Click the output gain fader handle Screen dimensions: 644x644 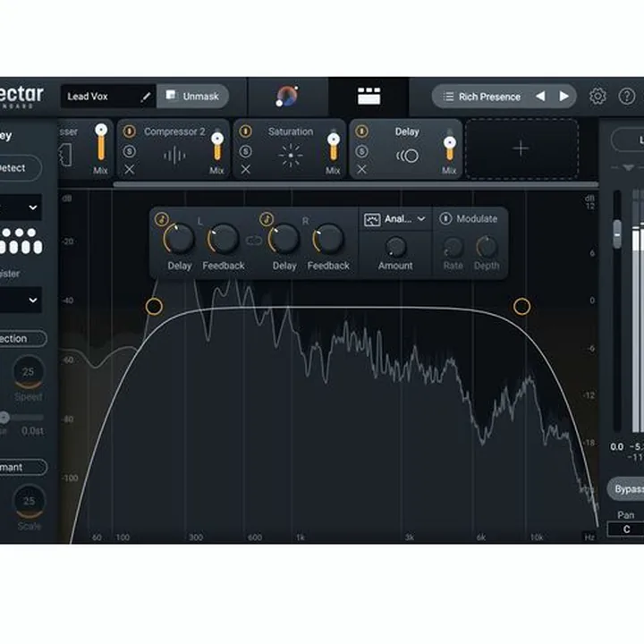click(x=617, y=234)
